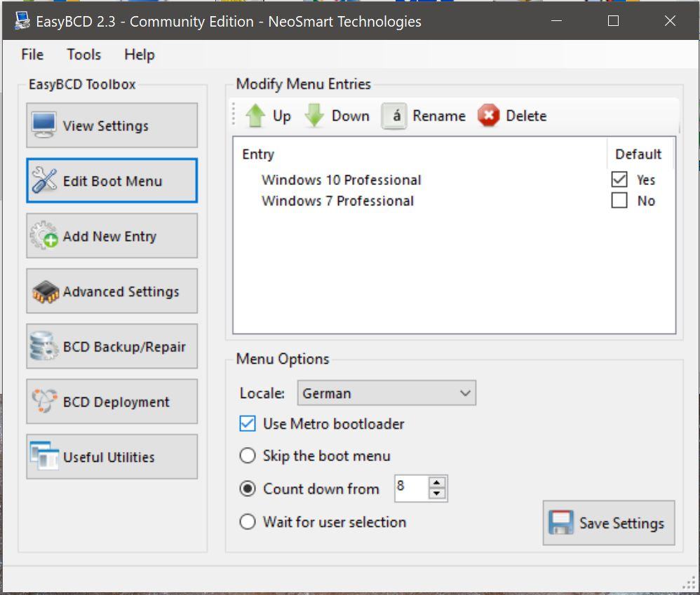Click the floppy disk icon on Save Settings
This screenshot has width=700, height=595.
point(560,522)
